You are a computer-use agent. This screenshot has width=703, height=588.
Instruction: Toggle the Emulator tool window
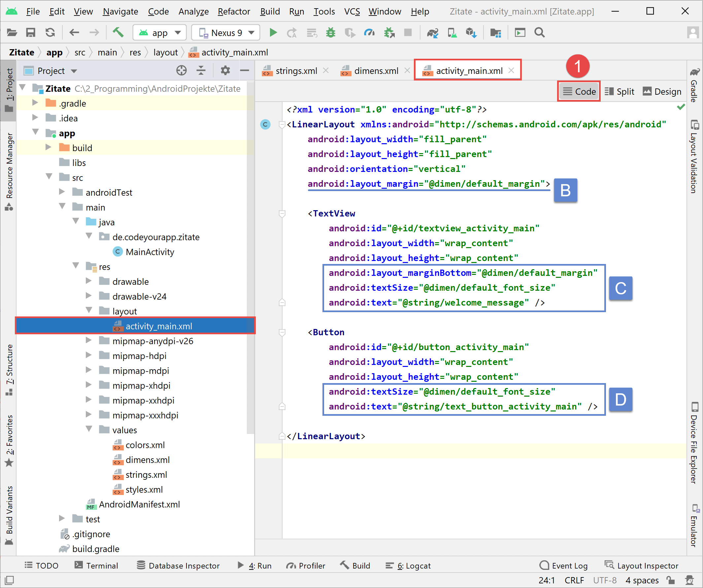point(695,525)
